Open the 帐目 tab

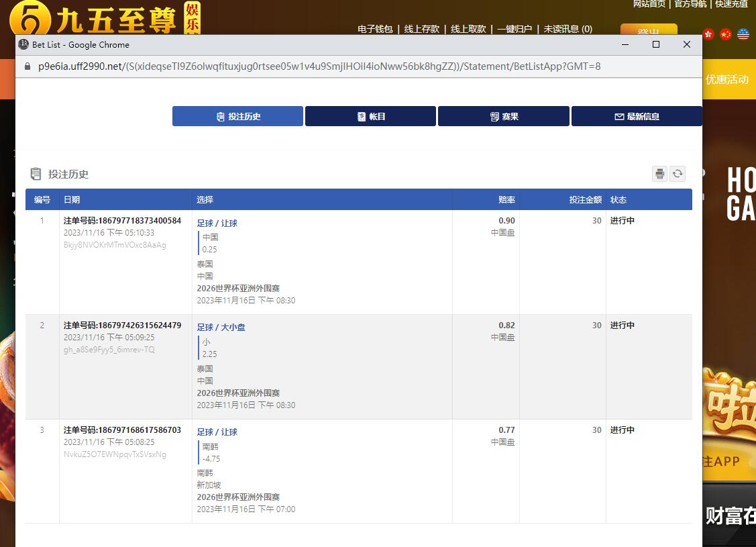(370, 116)
